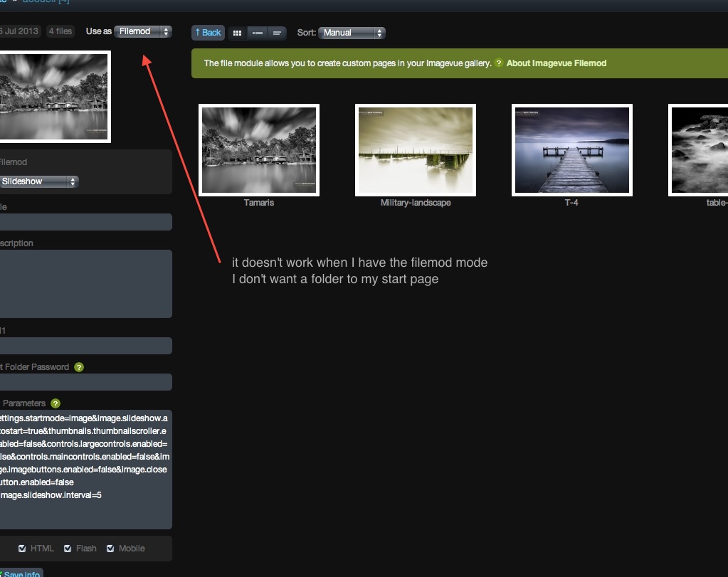
Task: Open help icon beside Folder Password
Action: pyautogui.click(x=79, y=367)
